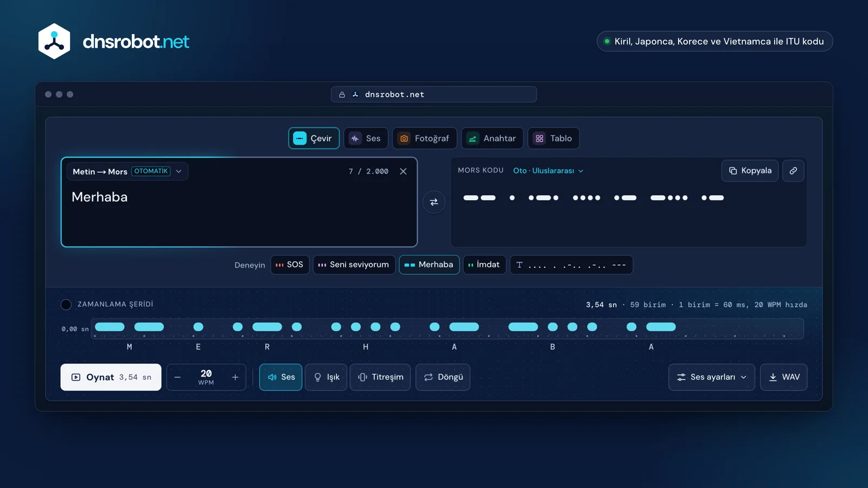Try the SOS example chip
Screen dimensions: 868x488
tap(290, 265)
